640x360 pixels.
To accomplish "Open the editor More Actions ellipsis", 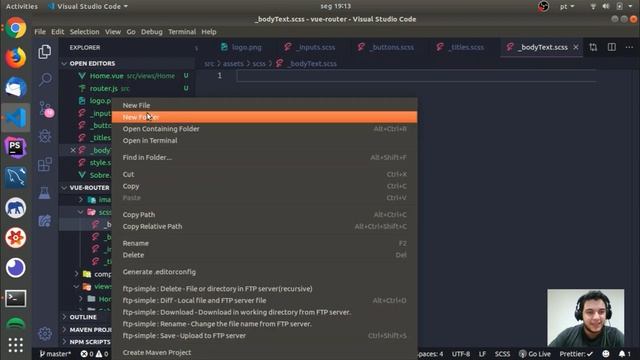I will [629, 47].
